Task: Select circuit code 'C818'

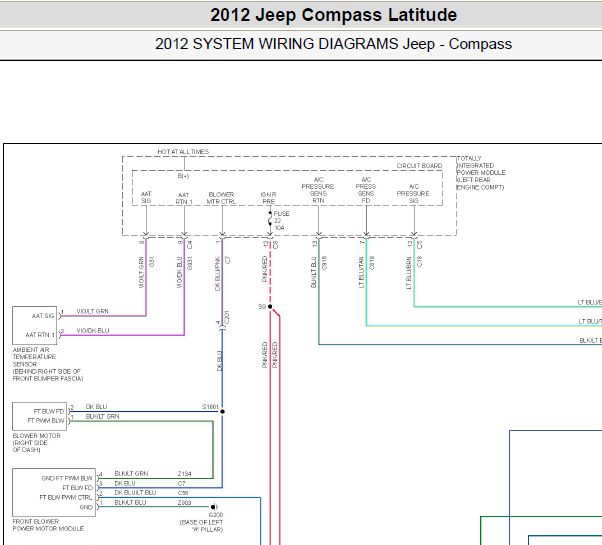Action: click(371, 263)
